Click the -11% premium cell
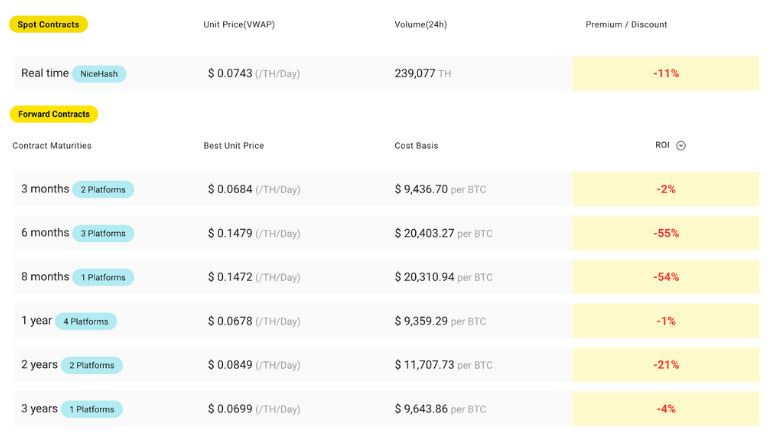Screen dimensions: 768x436 coord(666,74)
